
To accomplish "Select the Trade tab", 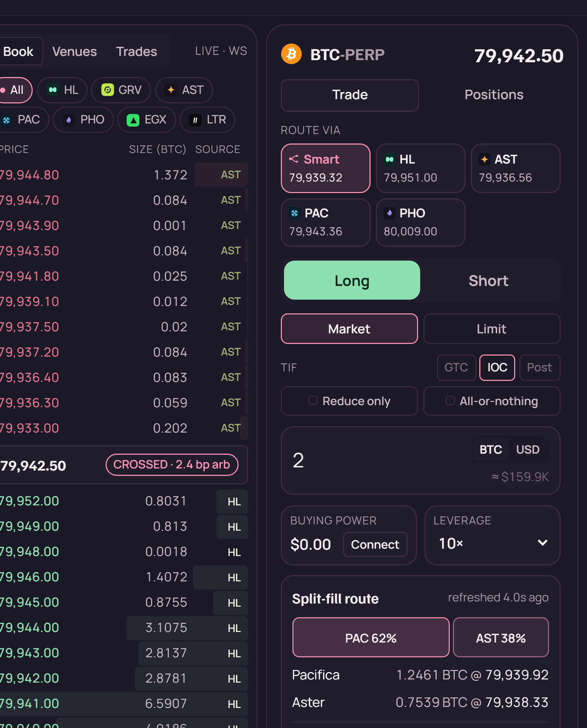I will [x=350, y=95].
